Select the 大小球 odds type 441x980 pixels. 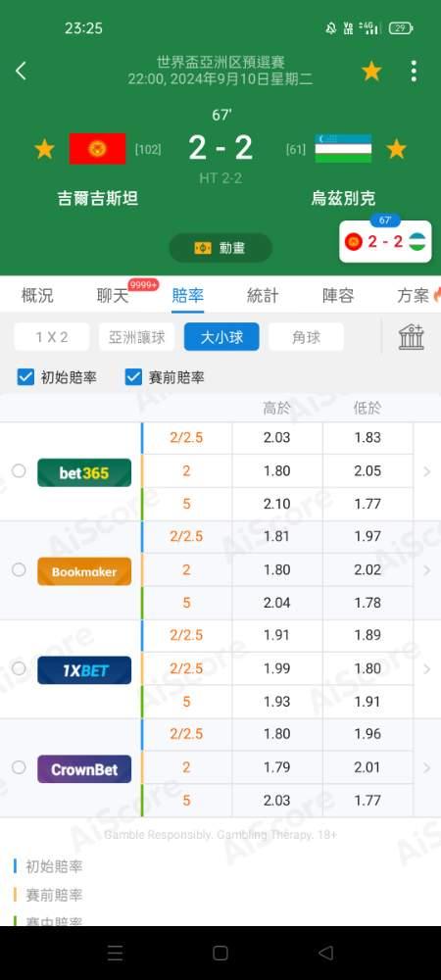221,337
